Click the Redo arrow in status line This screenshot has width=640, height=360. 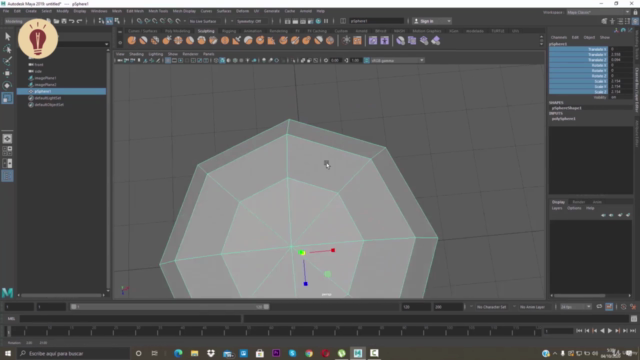[x=80, y=21]
